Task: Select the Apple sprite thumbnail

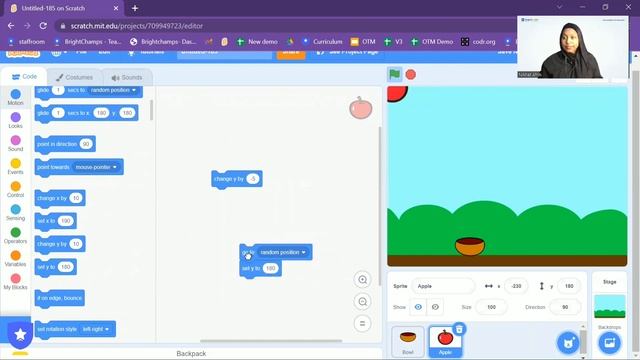Action: [x=445, y=341]
